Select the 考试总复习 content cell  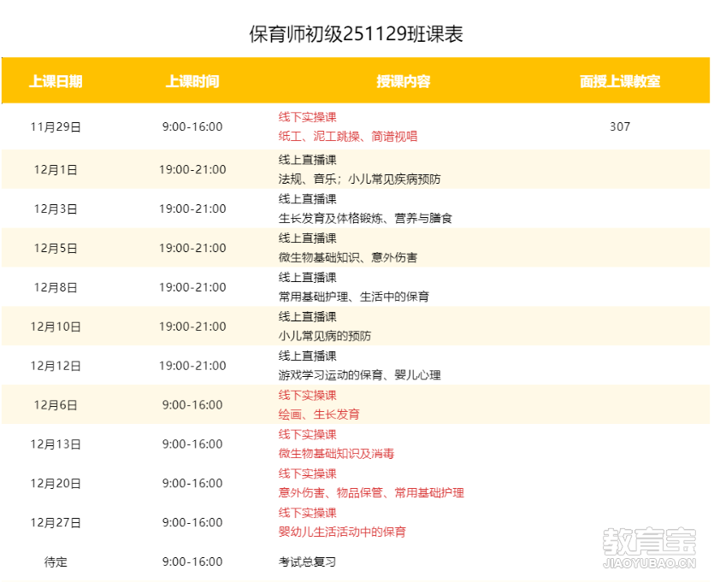click(x=307, y=562)
